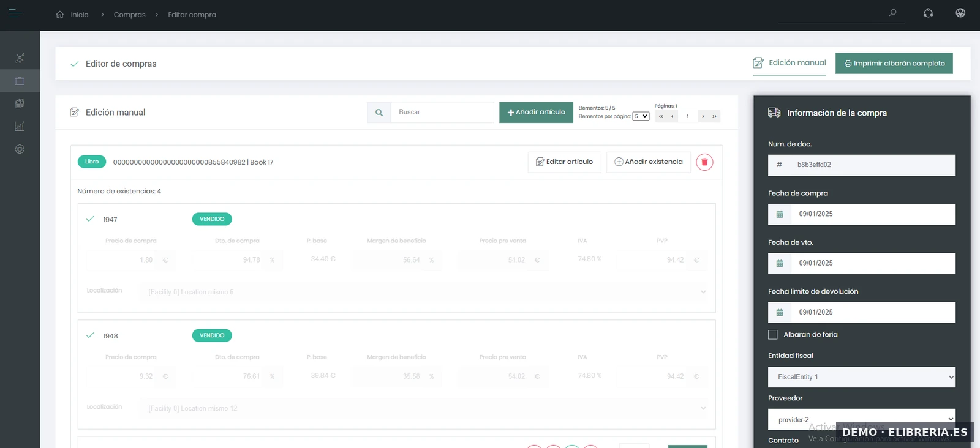Expand the Entidad fiscal dropdown
The width and height of the screenshot is (980, 448).
(x=861, y=377)
